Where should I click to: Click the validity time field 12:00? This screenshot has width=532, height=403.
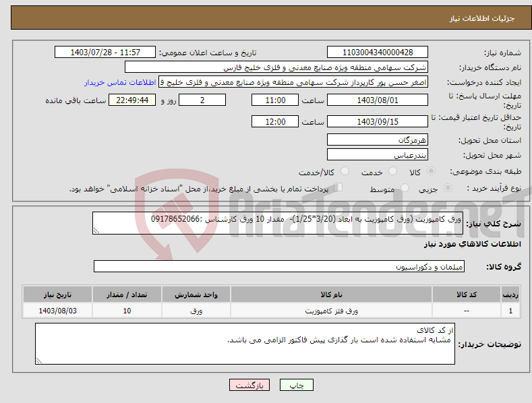tap(275, 121)
